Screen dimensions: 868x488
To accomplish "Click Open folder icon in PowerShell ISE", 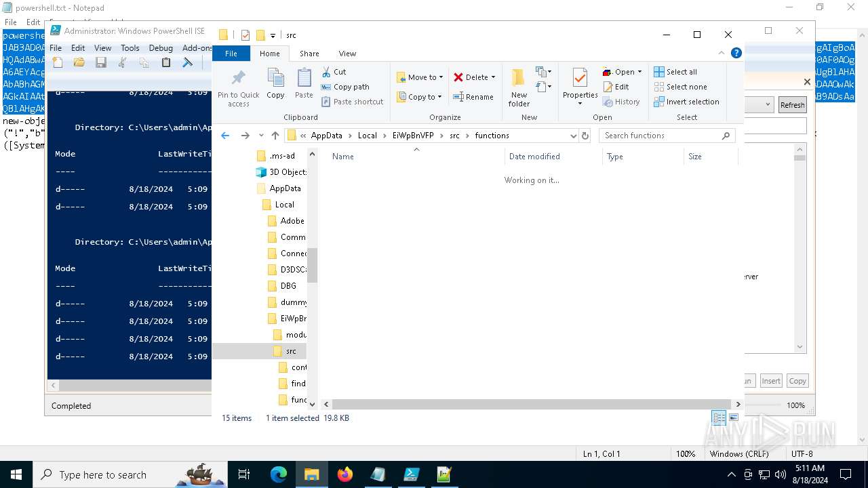I will [x=79, y=62].
